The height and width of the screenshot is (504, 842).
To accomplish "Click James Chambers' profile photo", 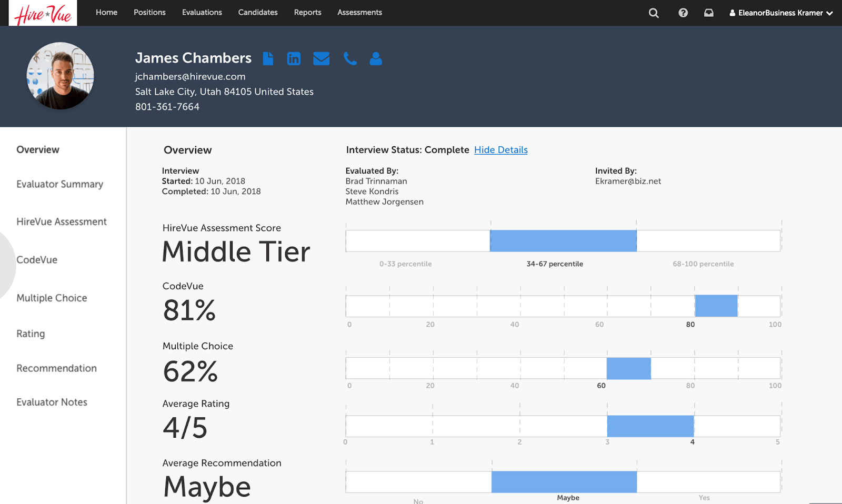I will pyautogui.click(x=61, y=76).
